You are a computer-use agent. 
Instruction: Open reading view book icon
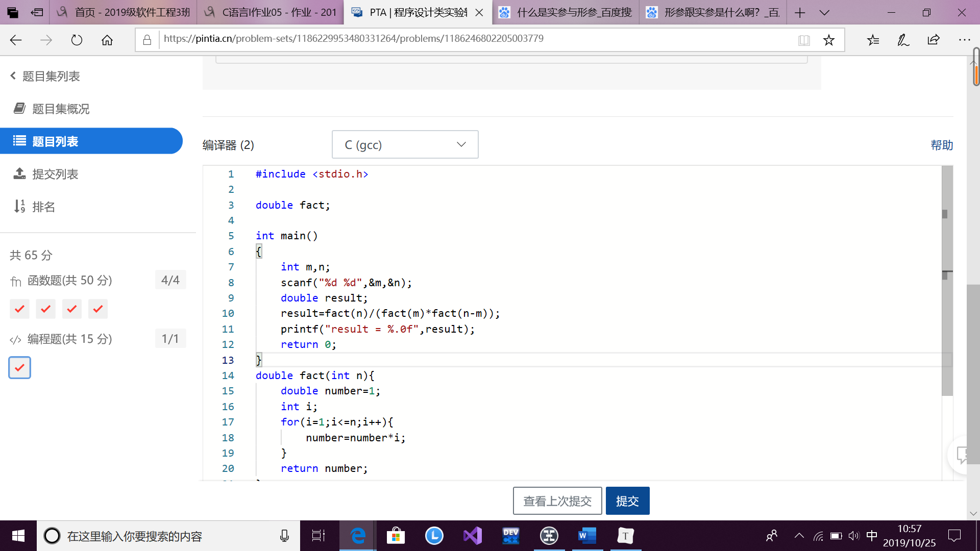804,40
